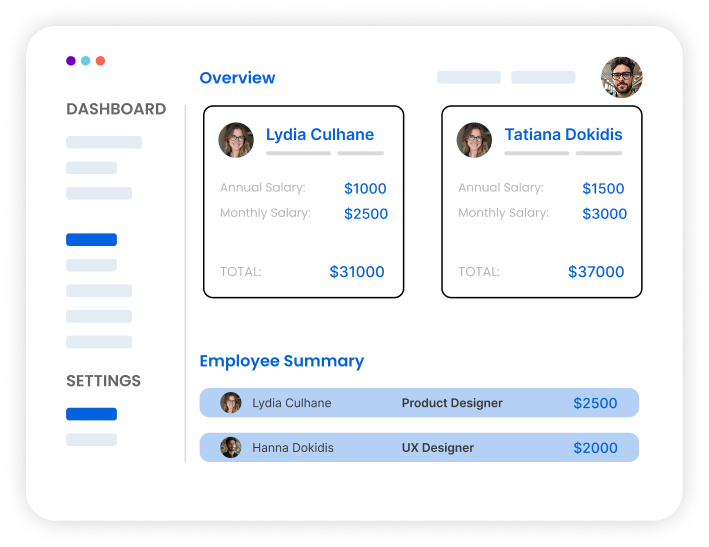
Task: Select the Product Designer employee row
Action: pyautogui.click(x=419, y=403)
